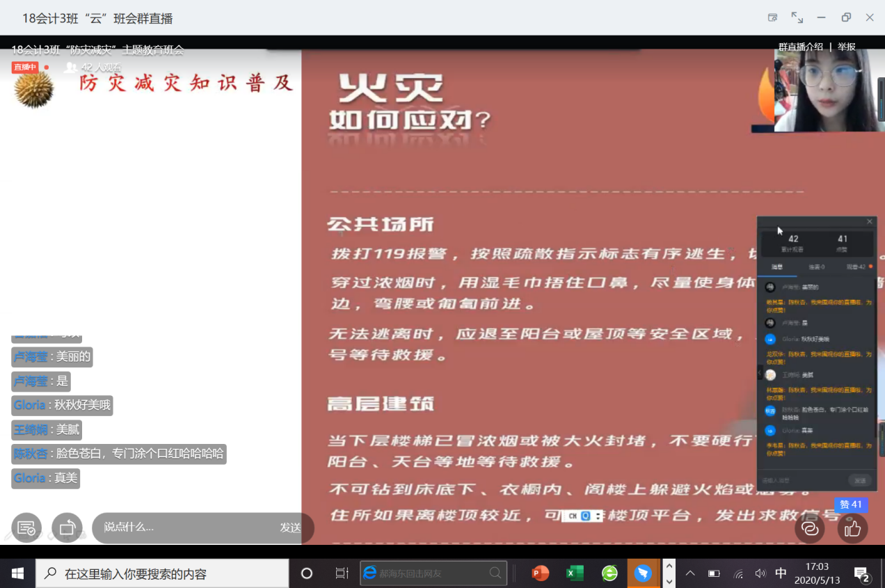Image resolution: width=885 pixels, height=588 pixels.
Task: Open the notification center icon
Action: [862, 573]
